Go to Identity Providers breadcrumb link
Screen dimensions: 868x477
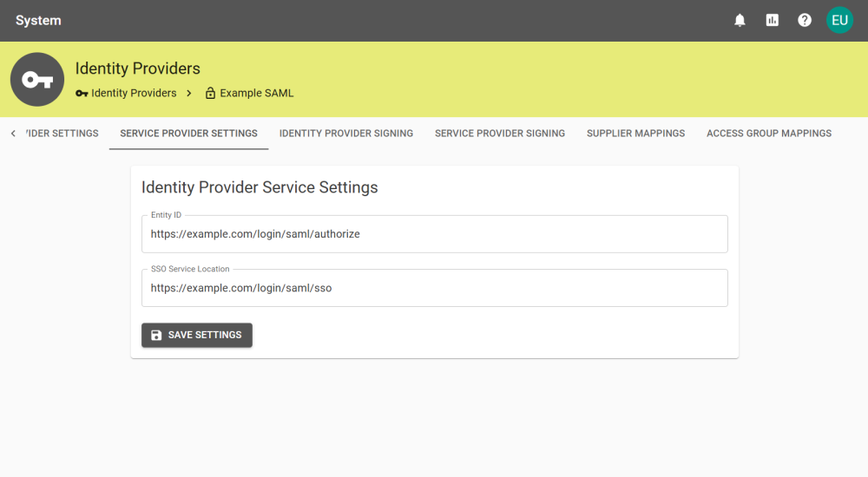(x=134, y=94)
